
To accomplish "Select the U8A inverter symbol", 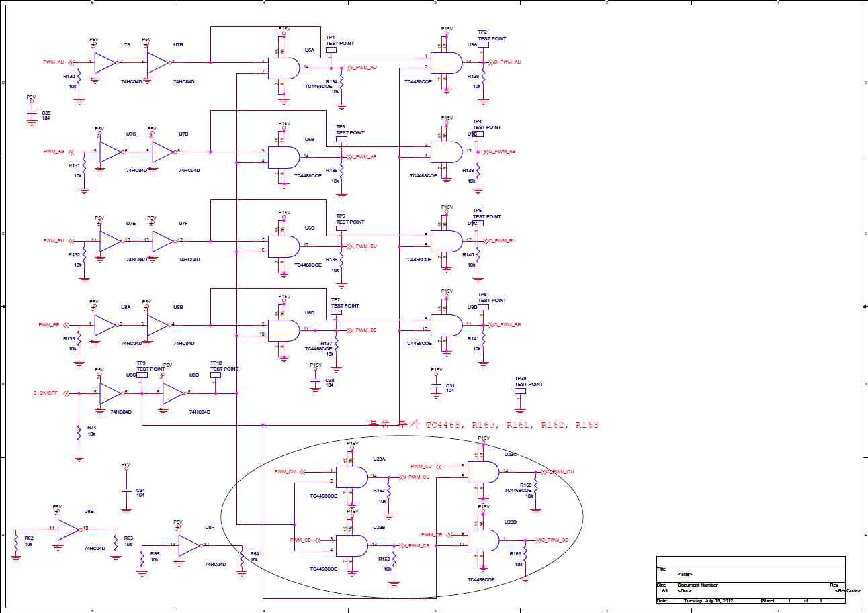I will (x=105, y=325).
